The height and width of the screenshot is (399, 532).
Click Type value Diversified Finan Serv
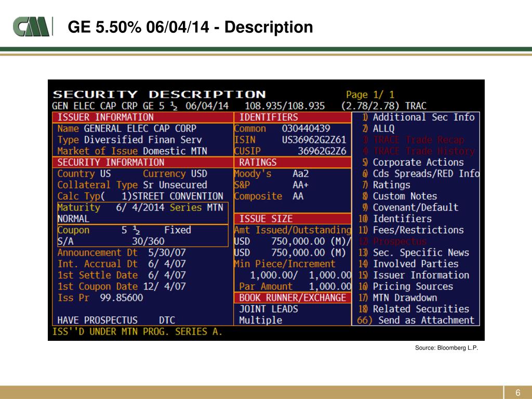pos(143,140)
